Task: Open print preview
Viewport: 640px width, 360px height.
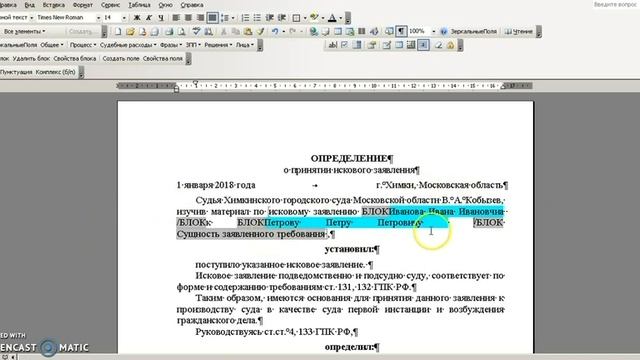Action: tap(181, 31)
